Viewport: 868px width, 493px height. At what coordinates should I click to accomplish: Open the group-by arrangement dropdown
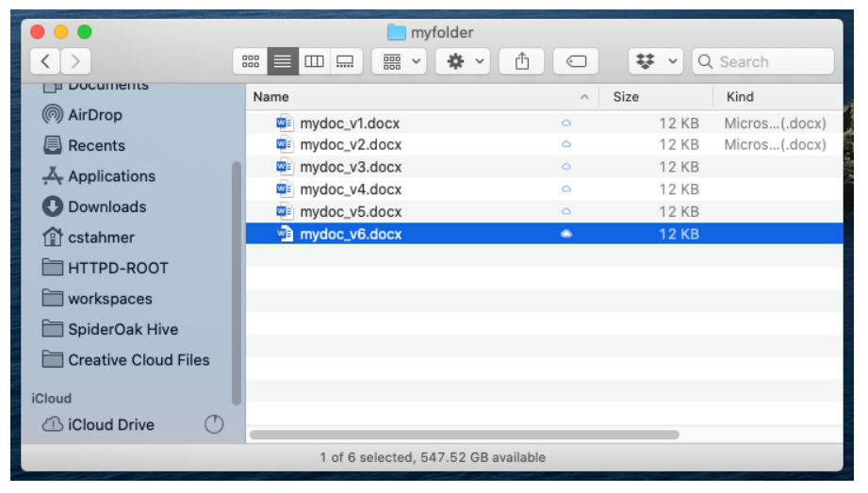tap(402, 62)
